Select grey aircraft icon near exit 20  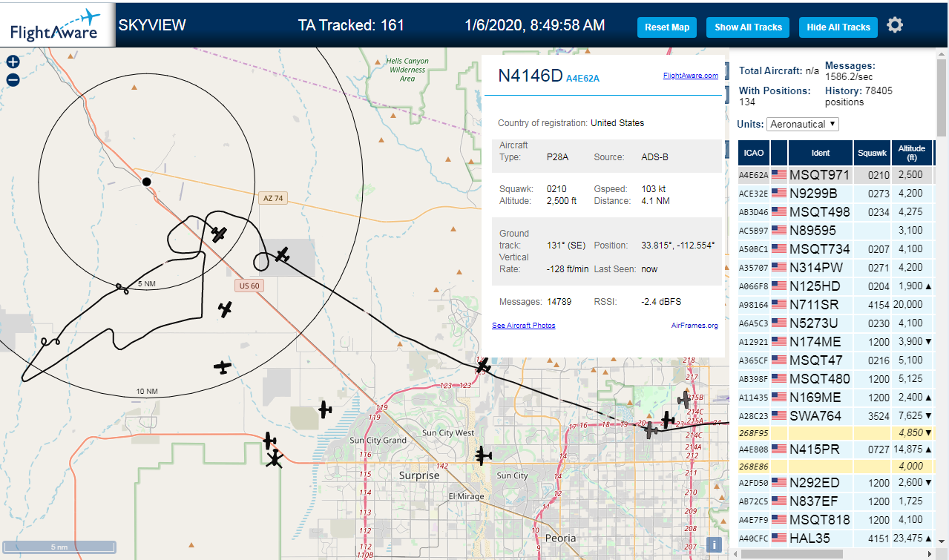click(x=651, y=429)
